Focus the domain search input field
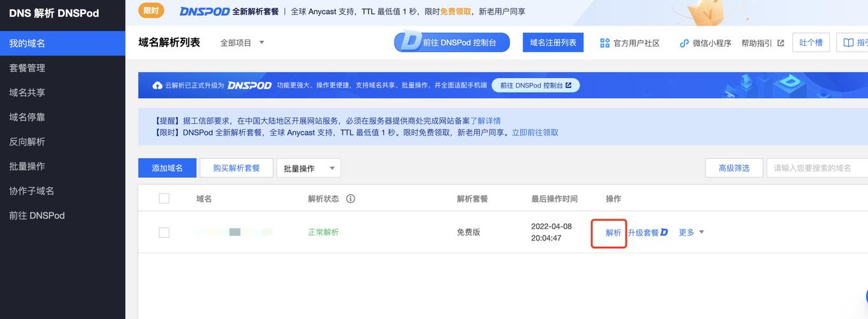This screenshot has width=868, height=319. coord(818,168)
